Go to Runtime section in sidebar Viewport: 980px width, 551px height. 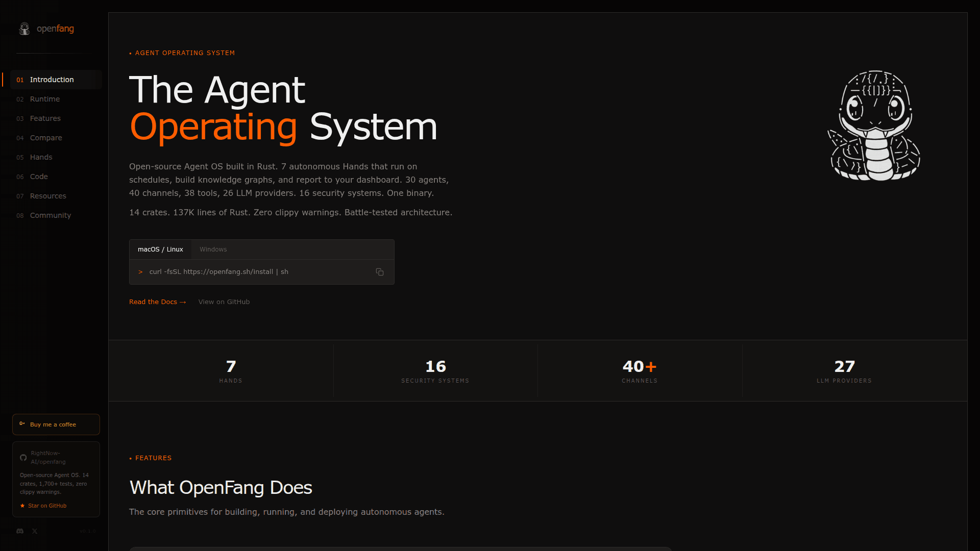coord(45,99)
